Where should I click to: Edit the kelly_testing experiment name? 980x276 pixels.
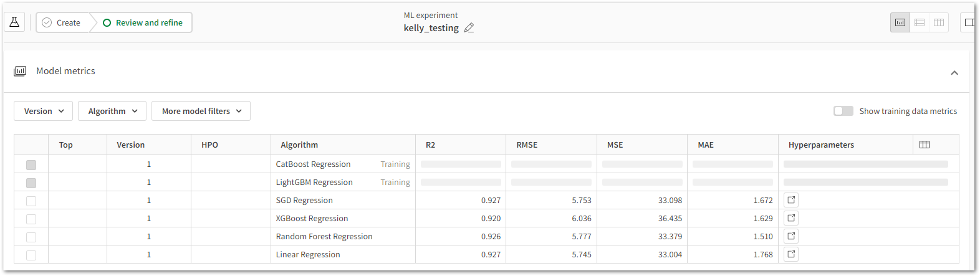pos(469,28)
